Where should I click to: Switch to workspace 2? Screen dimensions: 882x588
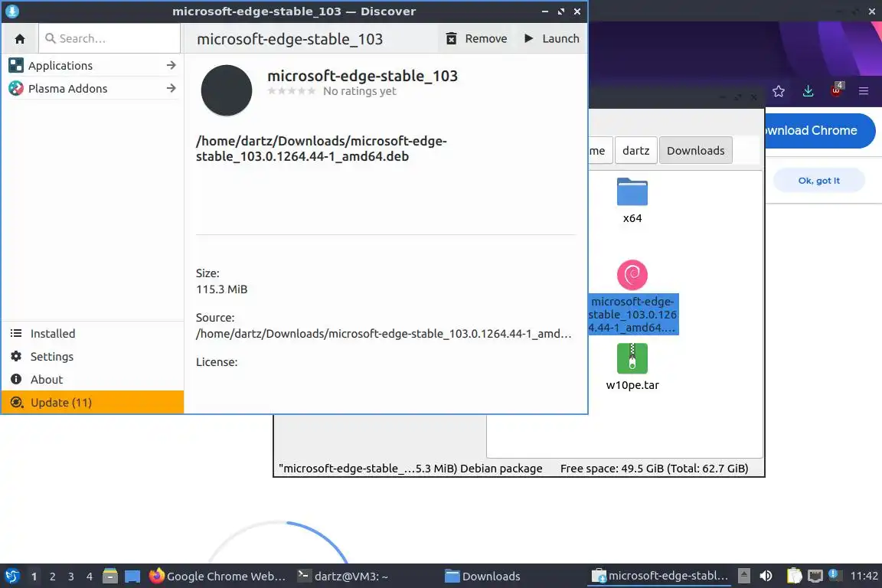pyautogui.click(x=53, y=577)
